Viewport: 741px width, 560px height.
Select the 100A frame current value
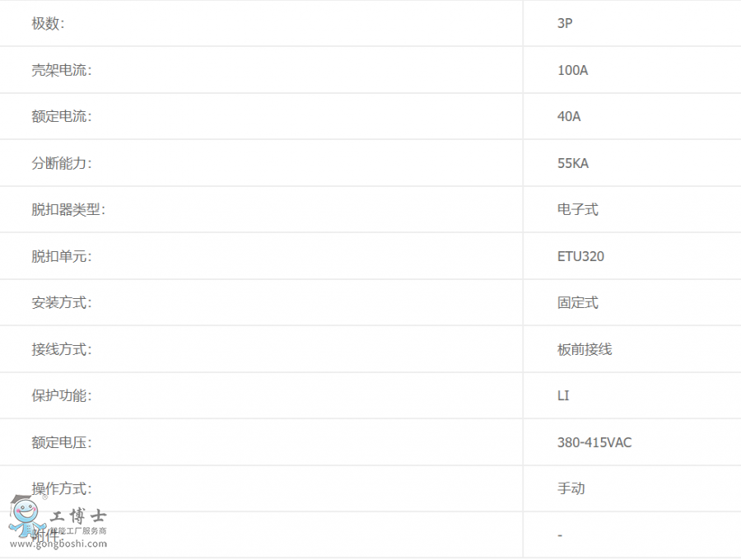coord(572,70)
